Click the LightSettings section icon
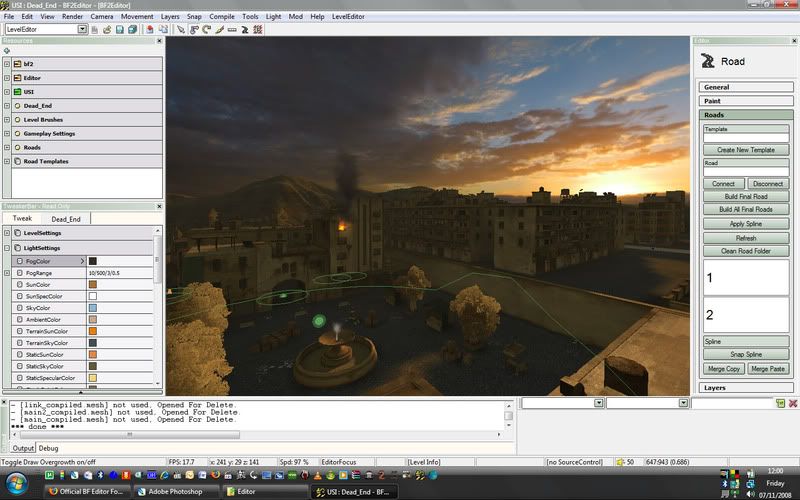Image resolution: width=800 pixels, height=500 pixels. point(17,248)
